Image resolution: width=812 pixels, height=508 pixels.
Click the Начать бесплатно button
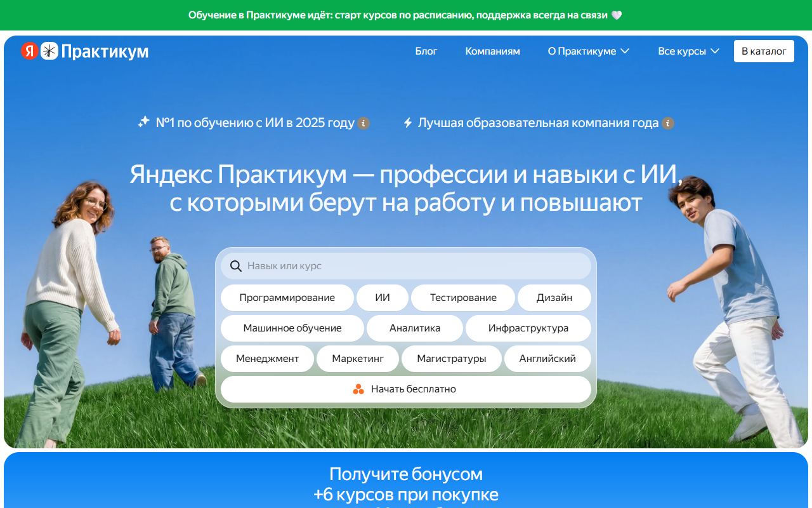(406, 389)
